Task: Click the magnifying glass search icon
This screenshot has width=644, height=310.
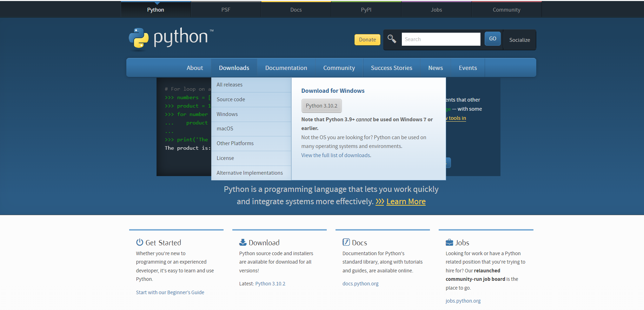Action: [392, 39]
